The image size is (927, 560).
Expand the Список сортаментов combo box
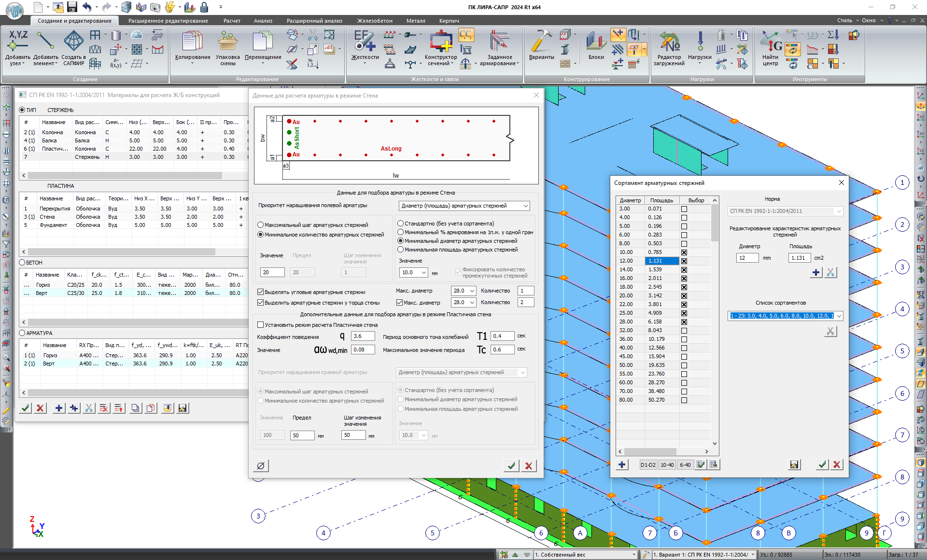pyautogui.click(x=839, y=316)
